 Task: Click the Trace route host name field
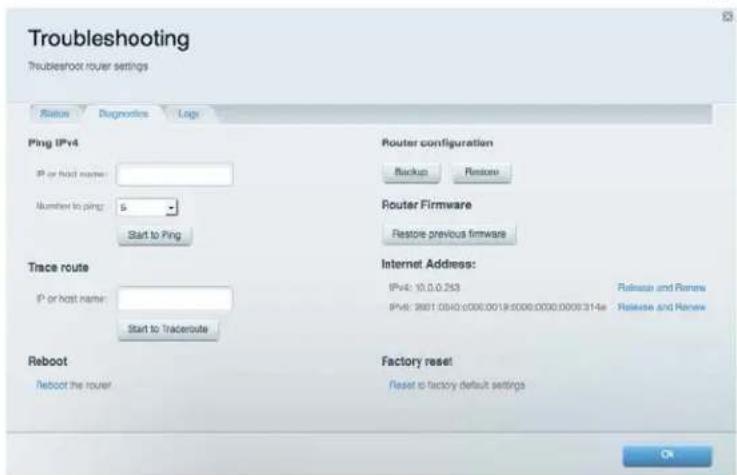point(174,299)
